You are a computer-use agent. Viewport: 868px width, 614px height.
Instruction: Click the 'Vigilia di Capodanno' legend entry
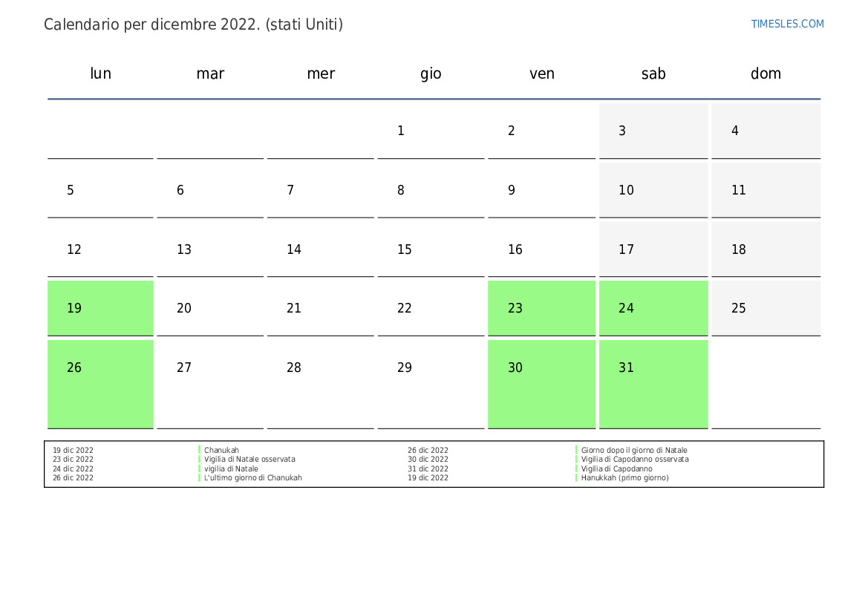pyautogui.click(x=617, y=468)
